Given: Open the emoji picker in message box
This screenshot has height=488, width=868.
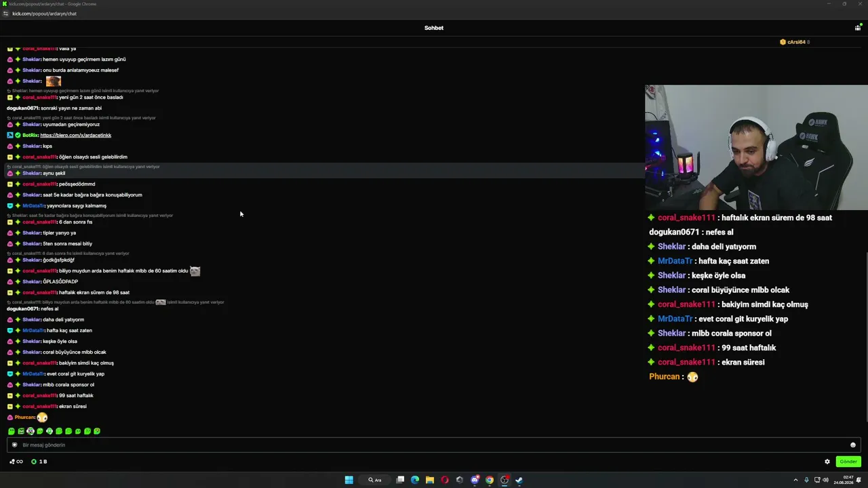Looking at the screenshot, I should 853,445.
